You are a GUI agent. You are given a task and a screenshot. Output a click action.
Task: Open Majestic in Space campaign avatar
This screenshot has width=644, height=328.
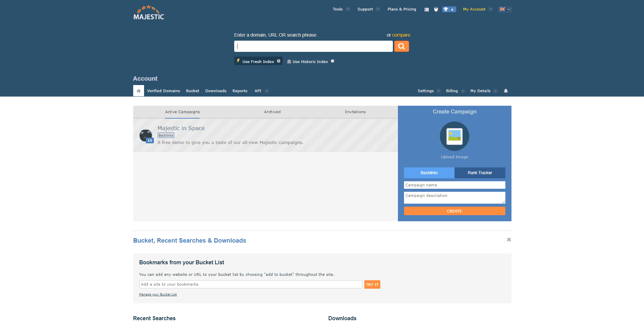(x=146, y=136)
